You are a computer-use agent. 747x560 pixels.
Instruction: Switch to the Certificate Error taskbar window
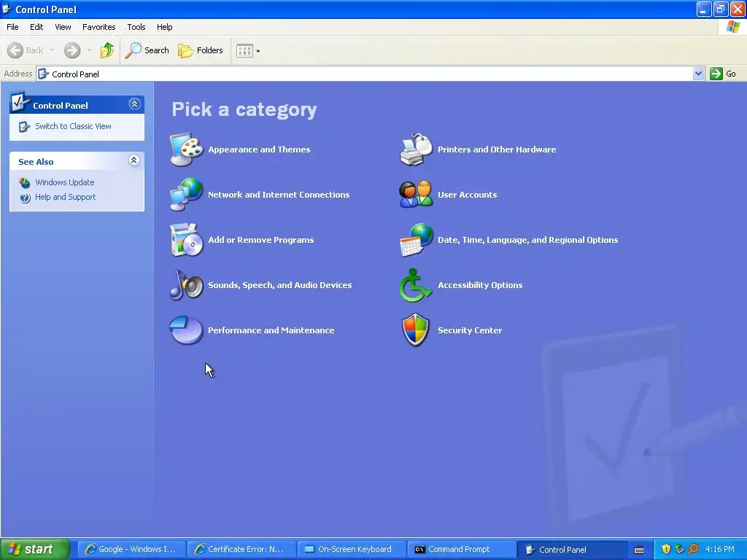(241, 550)
